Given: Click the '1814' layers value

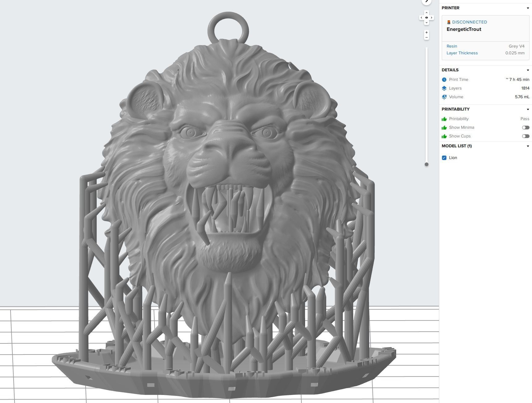Looking at the screenshot, I should click(525, 88).
